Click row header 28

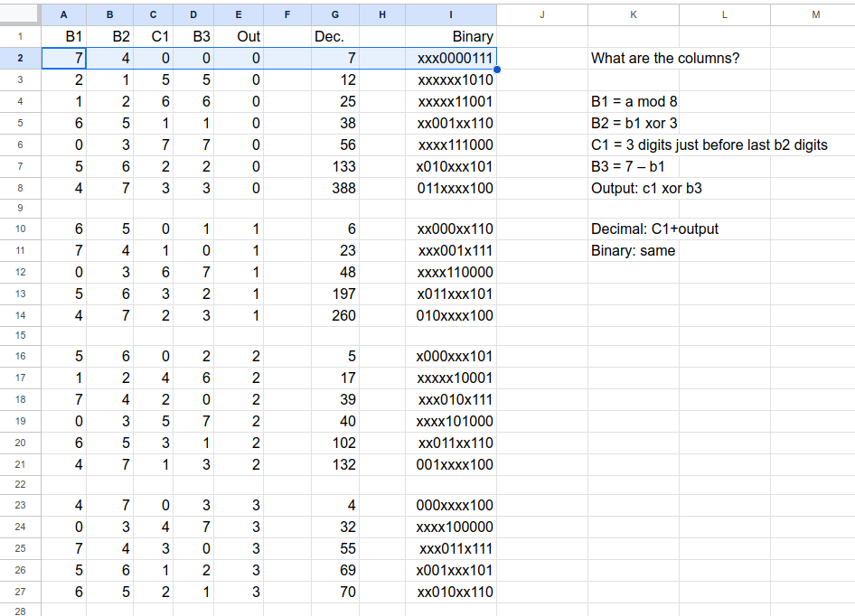pos(20,610)
